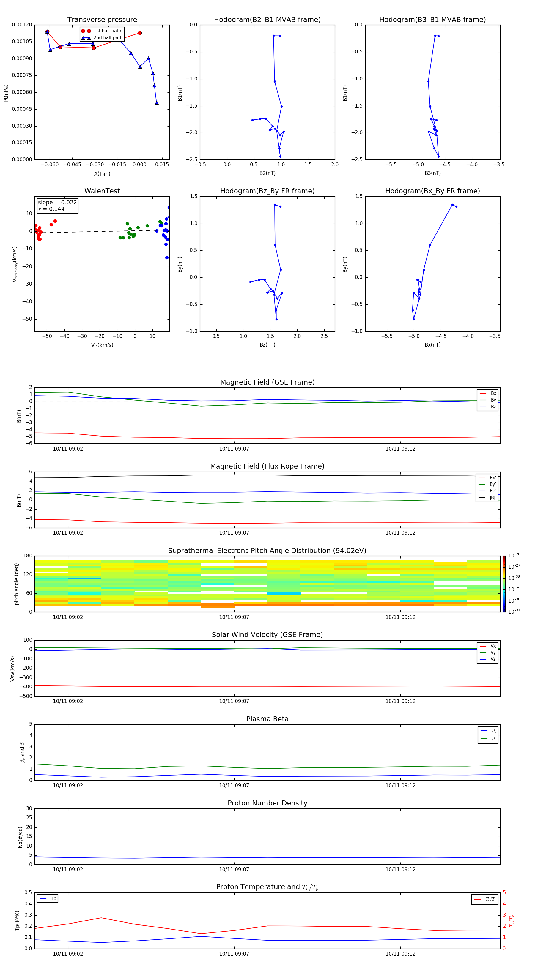Click '10/11 09:02' tick under GSE magnetic field

pyautogui.click(x=68, y=449)
